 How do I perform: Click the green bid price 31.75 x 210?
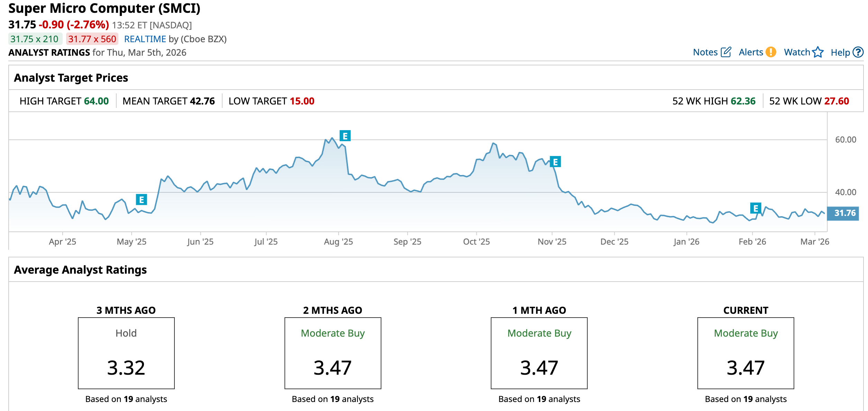(35, 39)
